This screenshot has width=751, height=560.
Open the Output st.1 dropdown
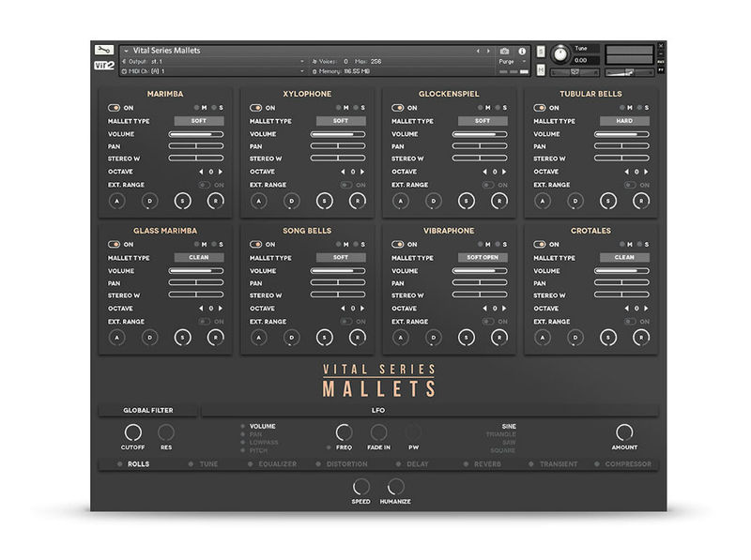pyautogui.click(x=213, y=61)
